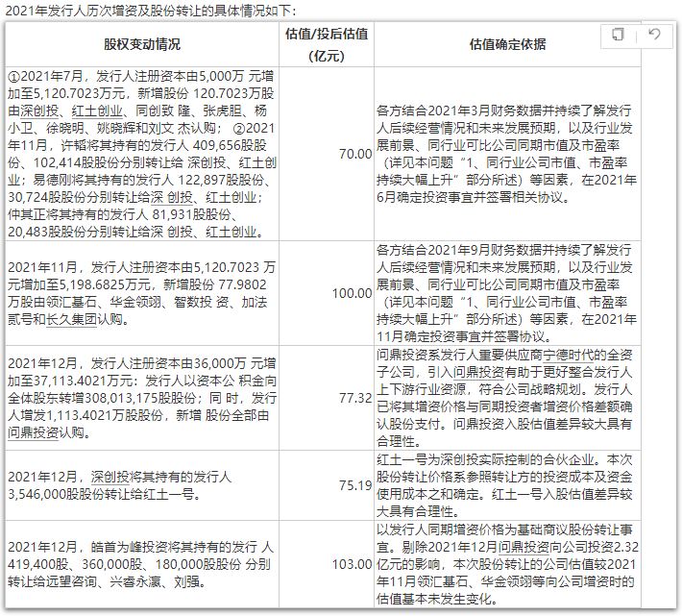The height and width of the screenshot is (616, 682).
Task: Click the 2021年7月 equity change cell
Action: point(141,154)
